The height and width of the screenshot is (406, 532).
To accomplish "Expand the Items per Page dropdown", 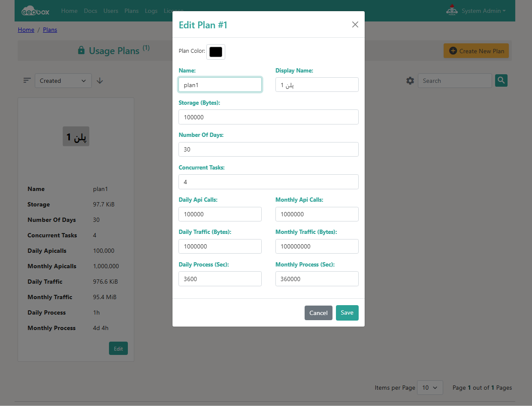I will click(429, 388).
